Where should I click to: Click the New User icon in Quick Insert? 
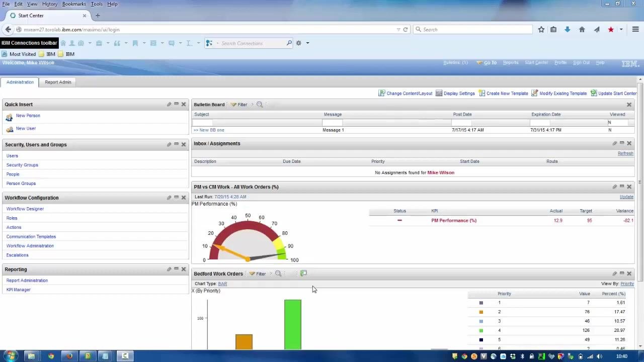tap(9, 129)
